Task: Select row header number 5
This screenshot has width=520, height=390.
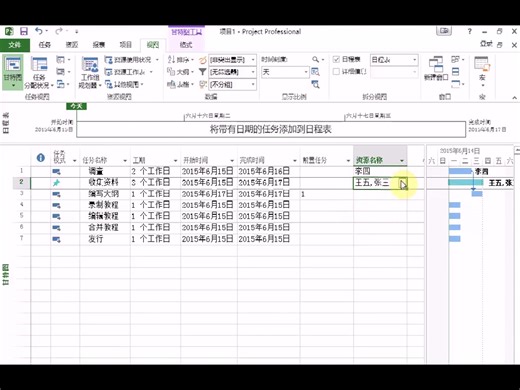Action: (22, 216)
